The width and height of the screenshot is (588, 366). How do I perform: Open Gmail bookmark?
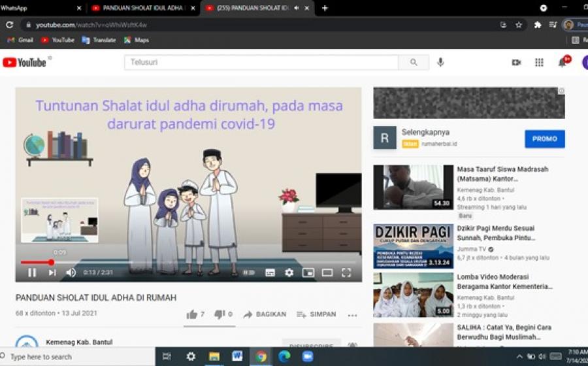[20, 40]
